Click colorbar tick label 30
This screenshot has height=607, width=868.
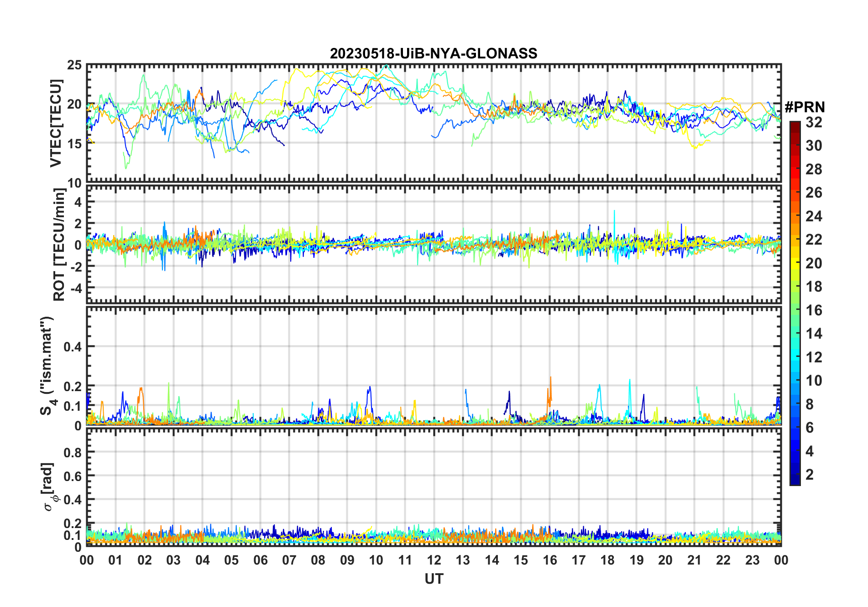pyautogui.click(x=814, y=146)
